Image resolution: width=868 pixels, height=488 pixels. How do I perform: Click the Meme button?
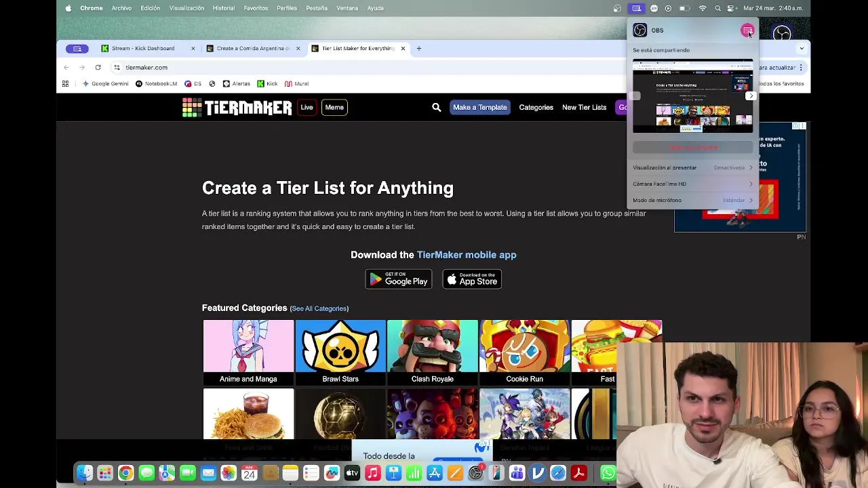point(334,107)
